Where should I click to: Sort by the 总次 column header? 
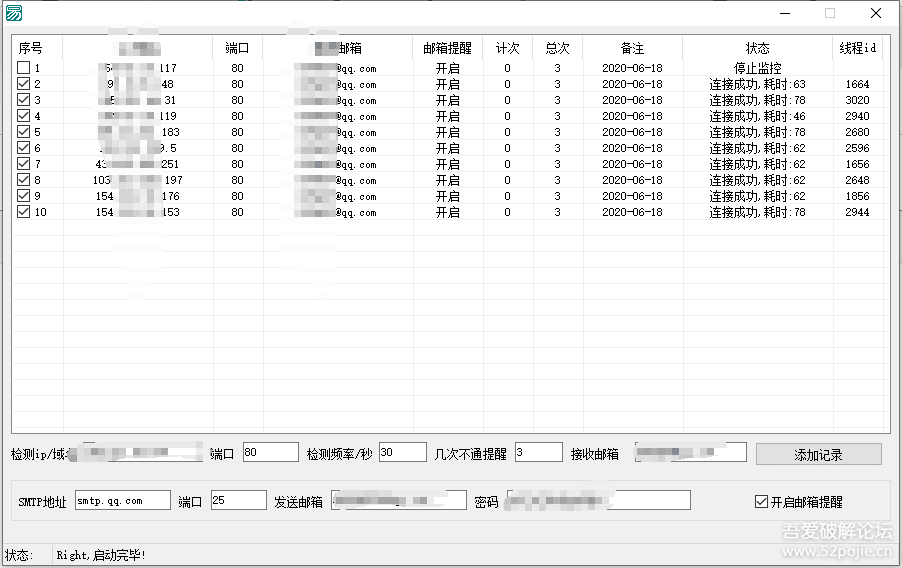557,48
